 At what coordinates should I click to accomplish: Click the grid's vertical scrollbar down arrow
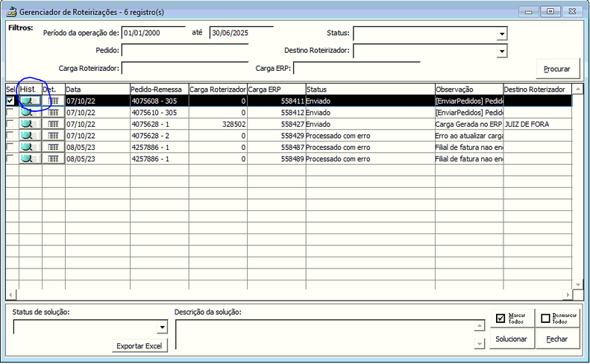click(578, 285)
